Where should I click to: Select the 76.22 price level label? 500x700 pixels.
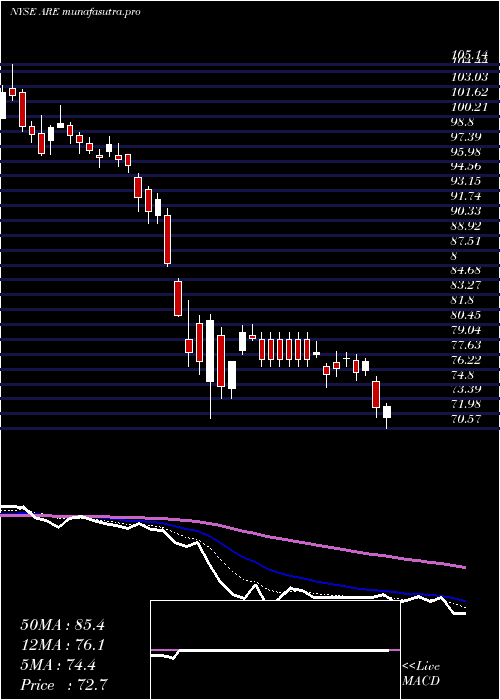coord(466,360)
